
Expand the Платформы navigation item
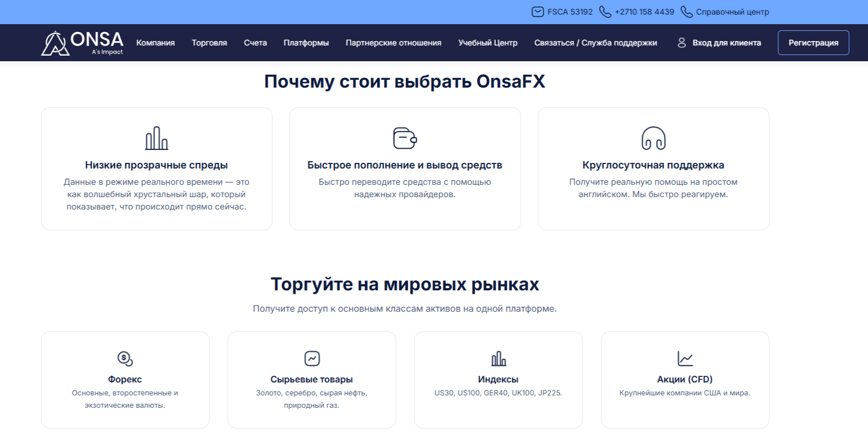click(306, 43)
